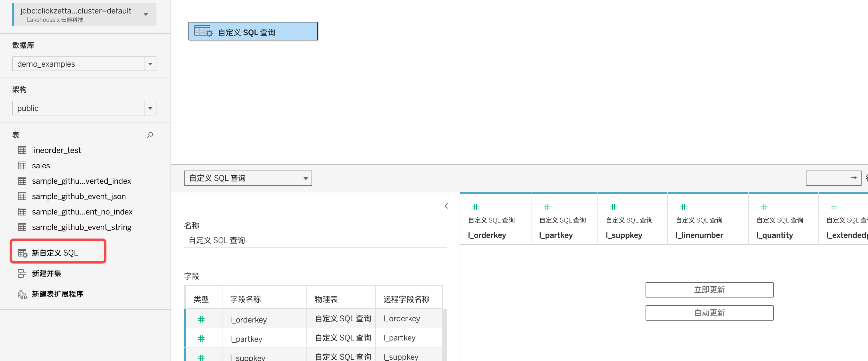Open the demo_examples database dropdown
Screen dimensions: 868x361
150,64
